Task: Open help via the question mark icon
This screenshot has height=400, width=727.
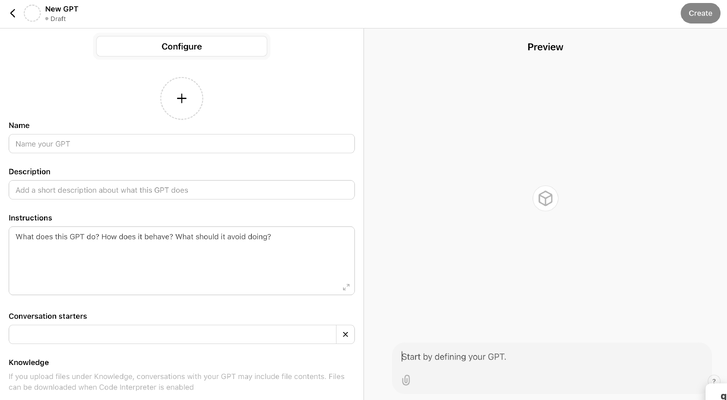Action: click(x=714, y=381)
